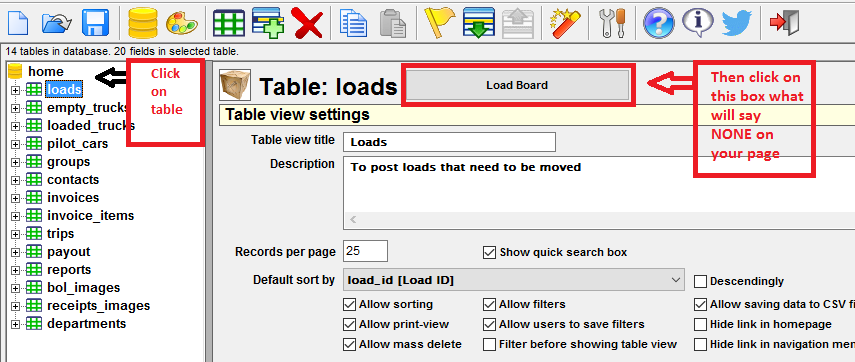Exit the application via red door icon
This screenshot has width=855, height=362.
coord(784,23)
